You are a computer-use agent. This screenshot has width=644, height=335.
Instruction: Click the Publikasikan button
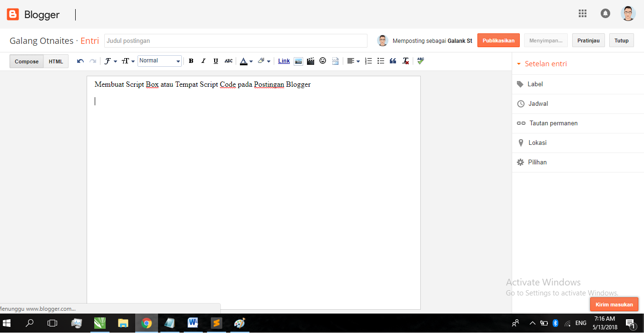point(498,41)
